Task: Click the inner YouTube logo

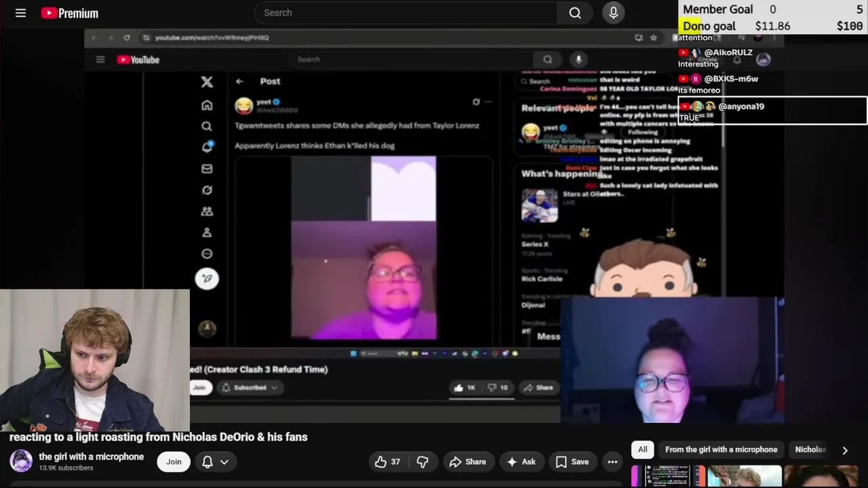Action: pyautogui.click(x=138, y=60)
